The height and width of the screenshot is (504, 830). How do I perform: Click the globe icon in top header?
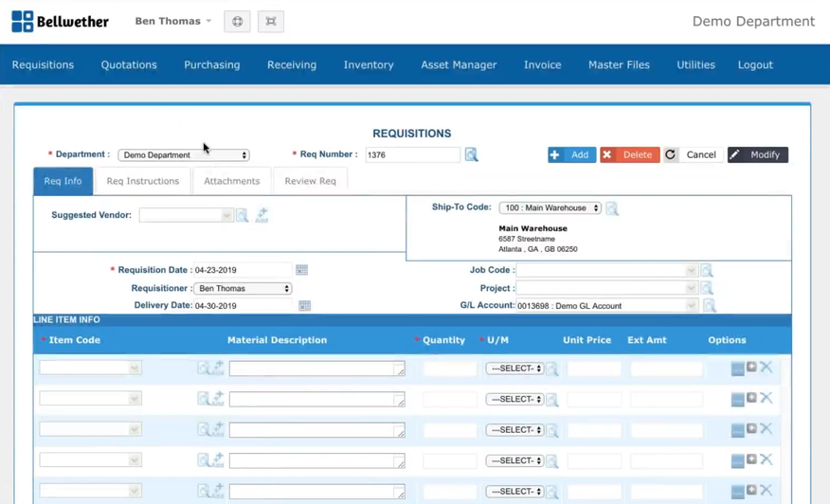point(237,22)
